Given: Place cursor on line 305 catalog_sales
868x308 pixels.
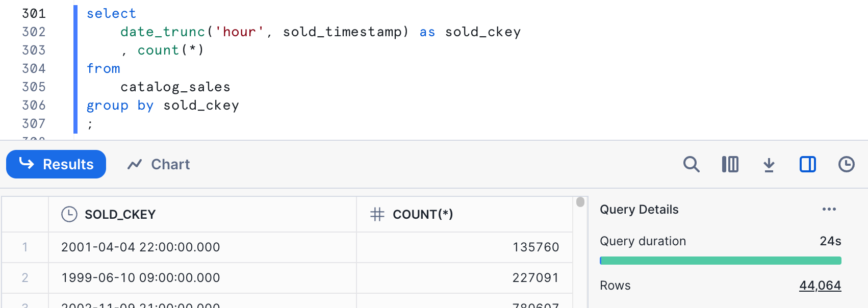Looking at the screenshot, I should [x=175, y=87].
